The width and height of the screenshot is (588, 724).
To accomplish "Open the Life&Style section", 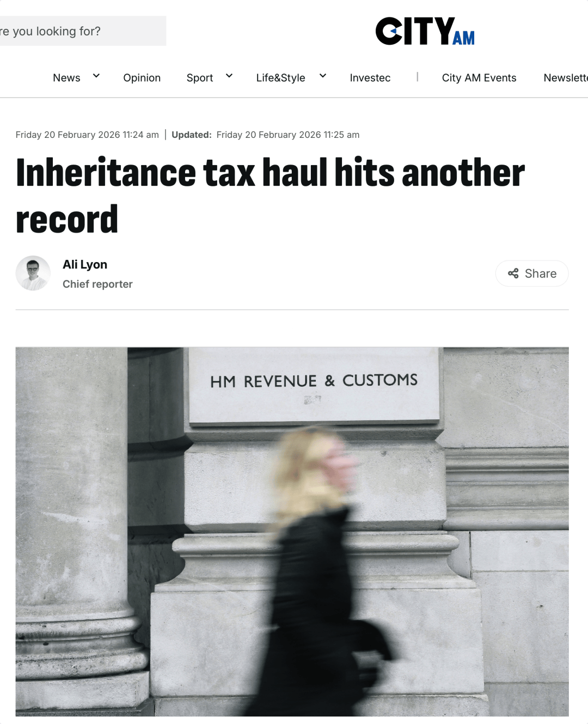I will 281,78.
